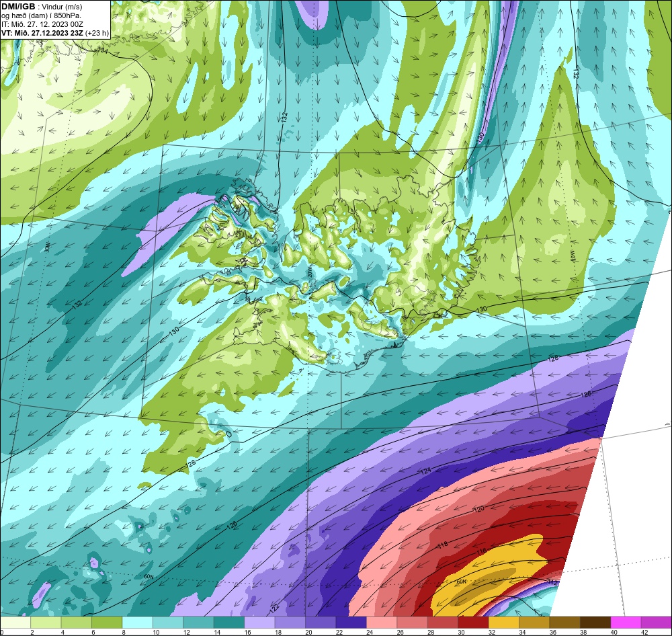Choose the magenta 40–42 m/s legend swatch
The width and height of the screenshot is (672, 636).
tap(626, 623)
